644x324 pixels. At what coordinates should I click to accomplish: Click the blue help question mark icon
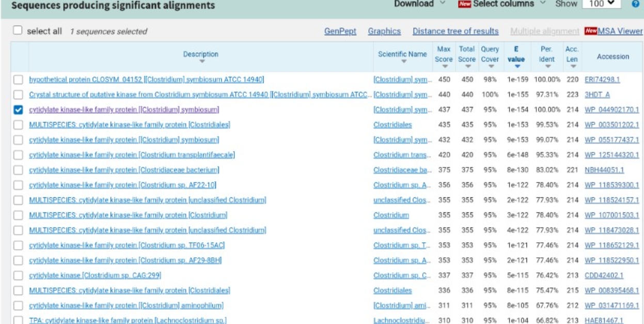click(637, 5)
